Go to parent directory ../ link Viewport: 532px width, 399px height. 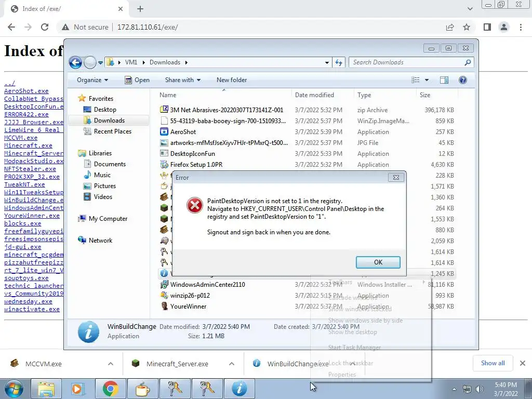coord(9,83)
